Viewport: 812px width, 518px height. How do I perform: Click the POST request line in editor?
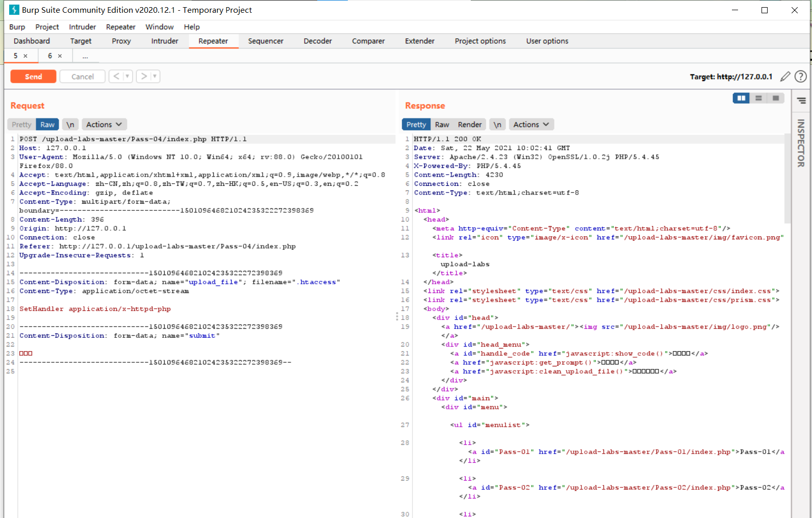[133, 139]
